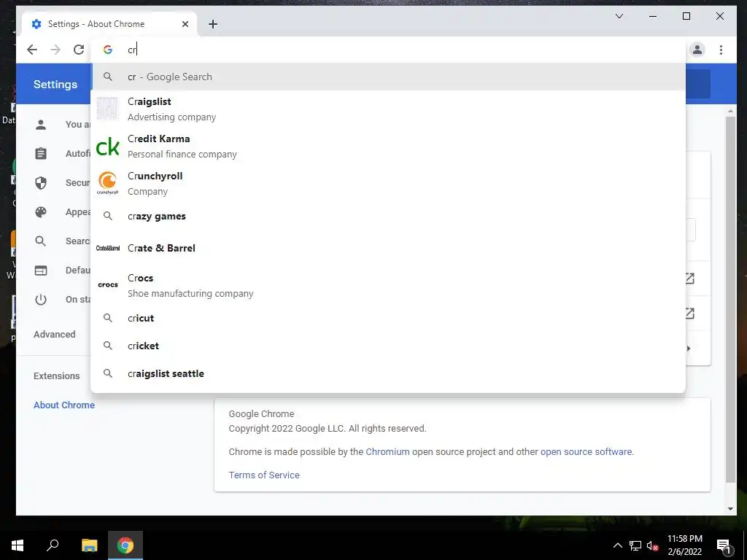Open the clock showing 11:58 PM
This screenshot has width=747, height=560.
pos(684,545)
